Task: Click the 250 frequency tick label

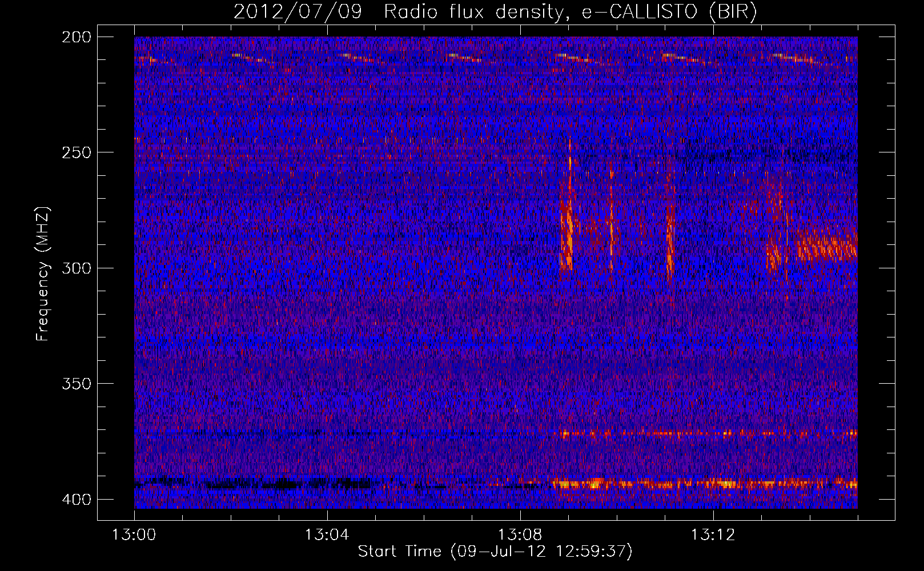Action: (x=76, y=152)
